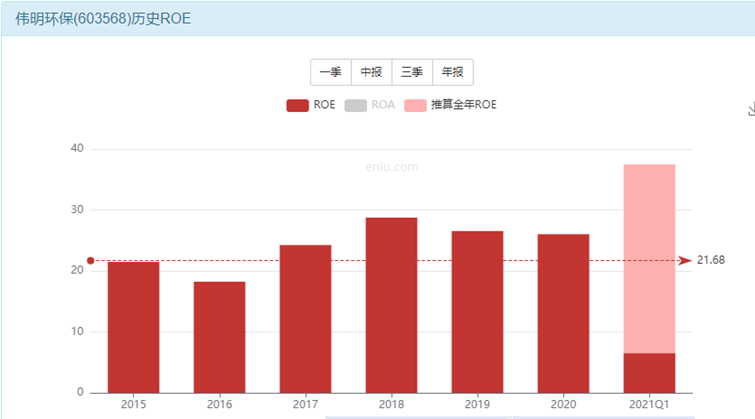Viewport: 755px width, 419px height.
Task: Click the 2021Q1 axis label
Action: 649,404
